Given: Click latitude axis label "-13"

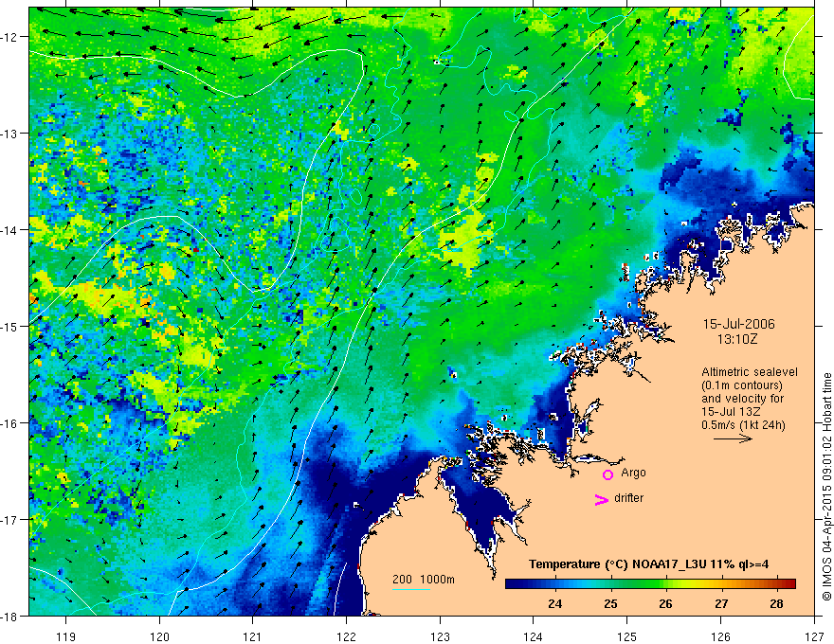Looking at the screenshot, I should click(x=10, y=134).
